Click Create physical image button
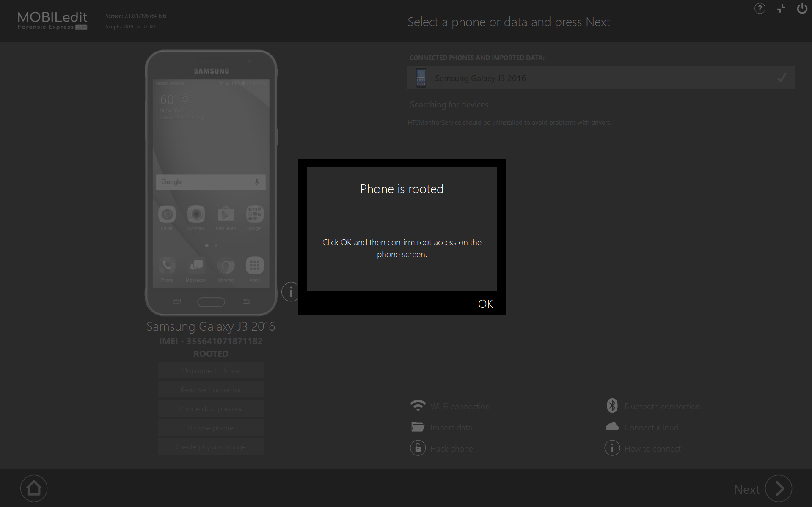Viewport: 812px width, 507px height. [x=211, y=447]
